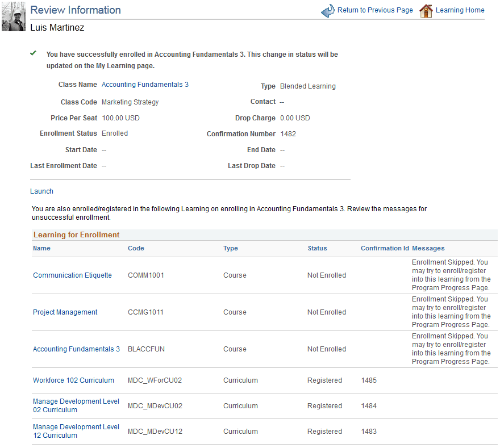Open the Manage Development Level 12 Curriculum link
The image size is (500, 448).
[76, 431]
